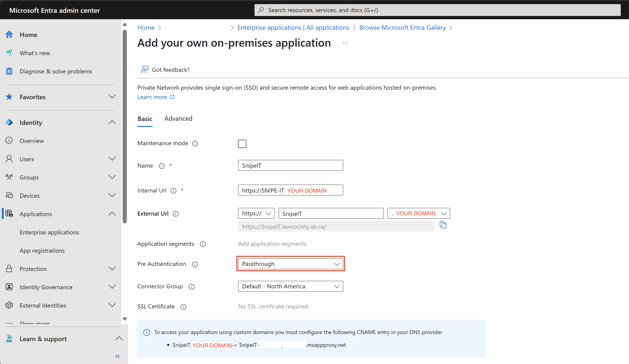Click the Identity diamond icon

pyautogui.click(x=9, y=122)
